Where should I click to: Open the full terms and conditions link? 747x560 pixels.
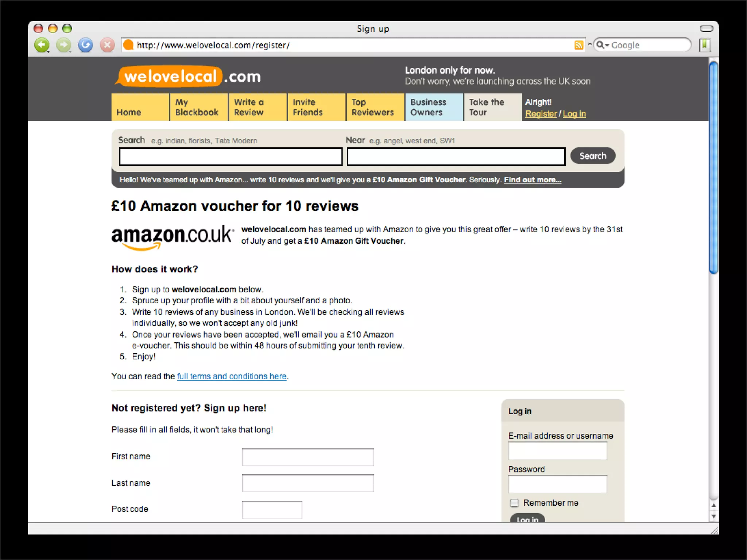[x=232, y=376]
